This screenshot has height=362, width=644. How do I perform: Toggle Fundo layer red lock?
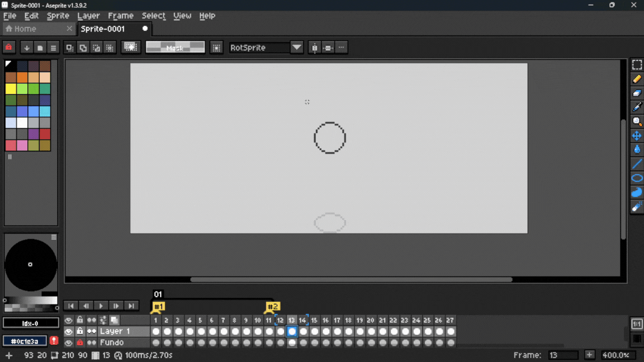pyautogui.click(x=80, y=342)
